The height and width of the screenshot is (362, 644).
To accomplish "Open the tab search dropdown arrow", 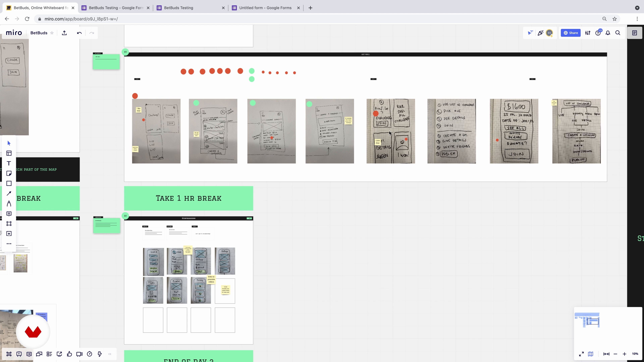I will [x=637, y=8].
